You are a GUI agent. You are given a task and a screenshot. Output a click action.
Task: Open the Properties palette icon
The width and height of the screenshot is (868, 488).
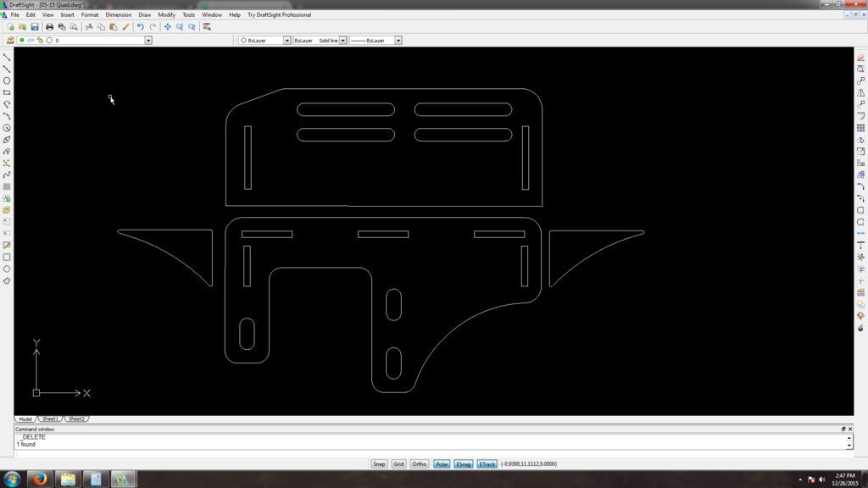pos(207,26)
